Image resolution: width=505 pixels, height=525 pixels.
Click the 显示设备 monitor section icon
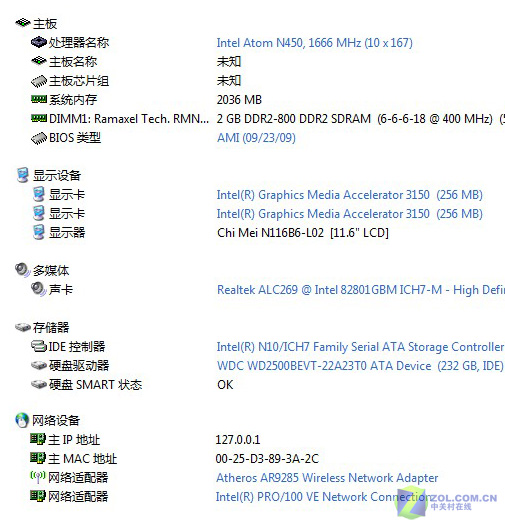click(x=23, y=175)
